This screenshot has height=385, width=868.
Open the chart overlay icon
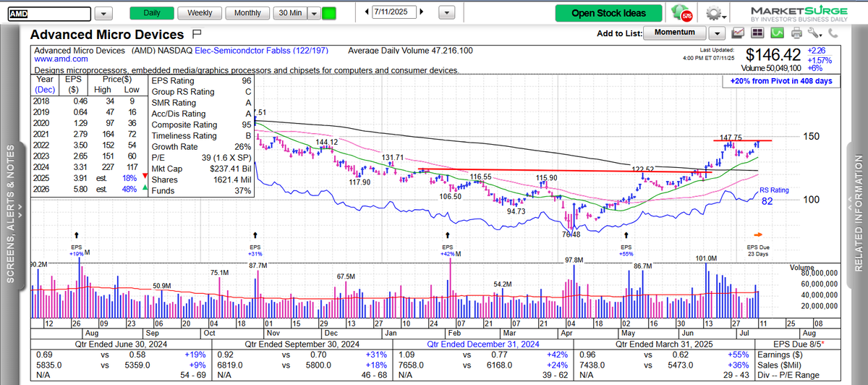click(738, 33)
